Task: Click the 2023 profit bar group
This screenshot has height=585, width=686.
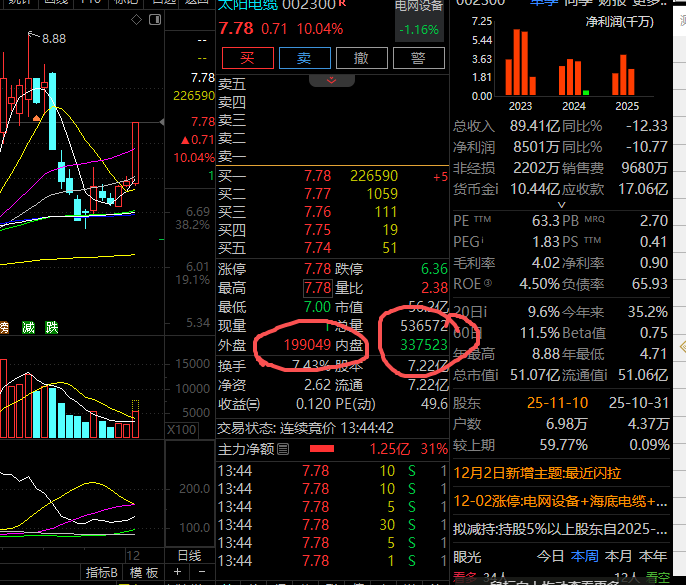Action: (521, 63)
